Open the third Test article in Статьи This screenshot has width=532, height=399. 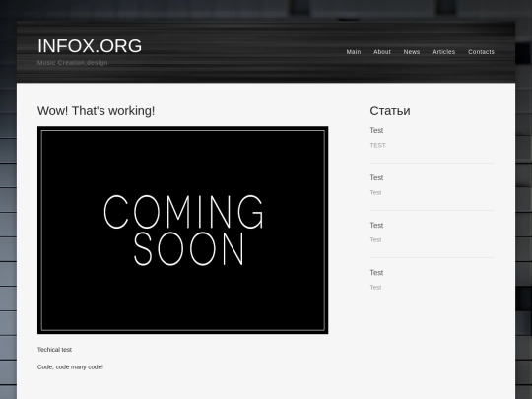(376, 226)
